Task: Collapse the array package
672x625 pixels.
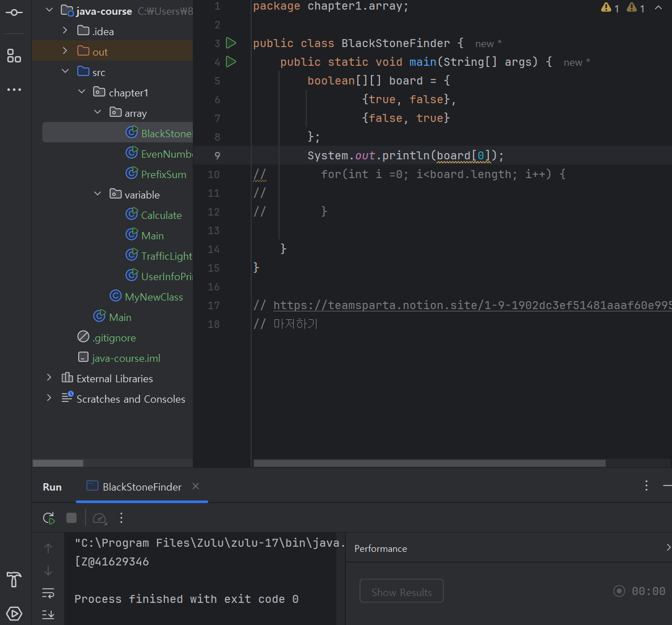Action: (x=98, y=112)
